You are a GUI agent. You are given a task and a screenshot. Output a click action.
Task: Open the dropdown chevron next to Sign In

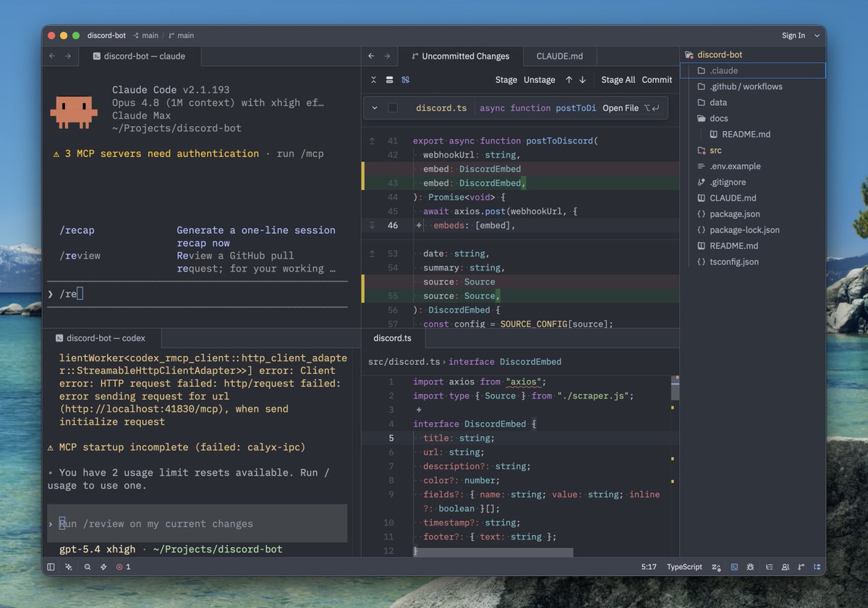tap(817, 35)
